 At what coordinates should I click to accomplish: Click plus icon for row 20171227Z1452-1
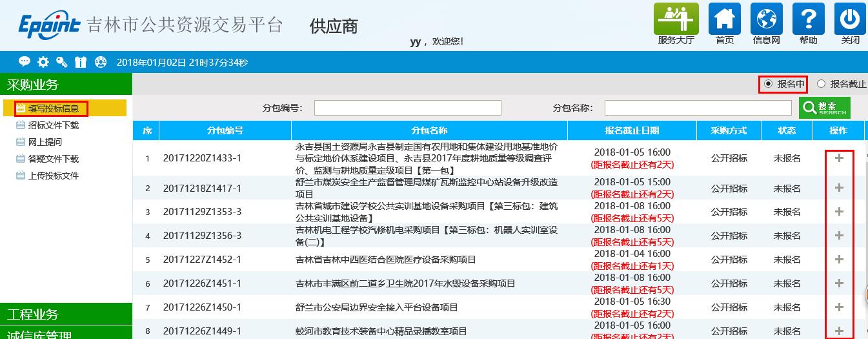(x=839, y=260)
